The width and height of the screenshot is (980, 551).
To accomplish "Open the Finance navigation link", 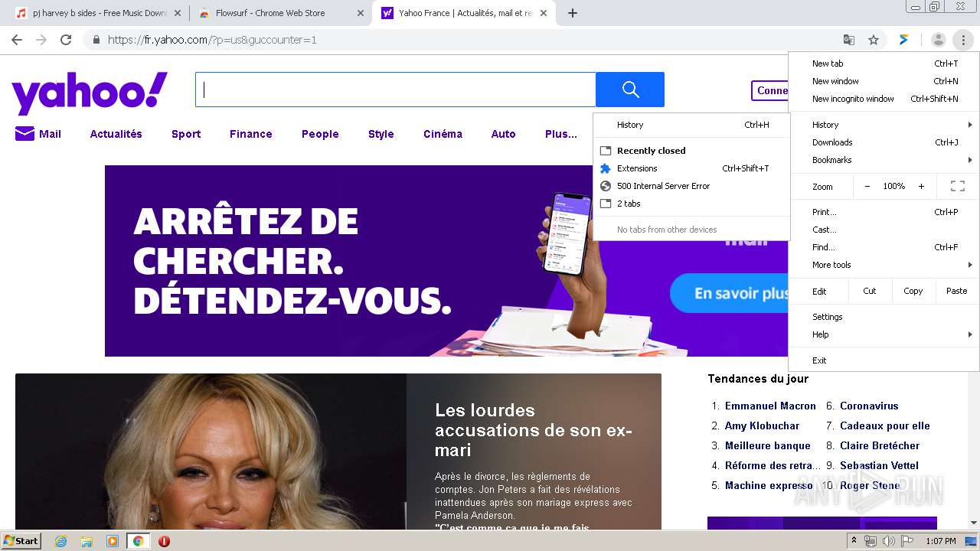I will [250, 134].
